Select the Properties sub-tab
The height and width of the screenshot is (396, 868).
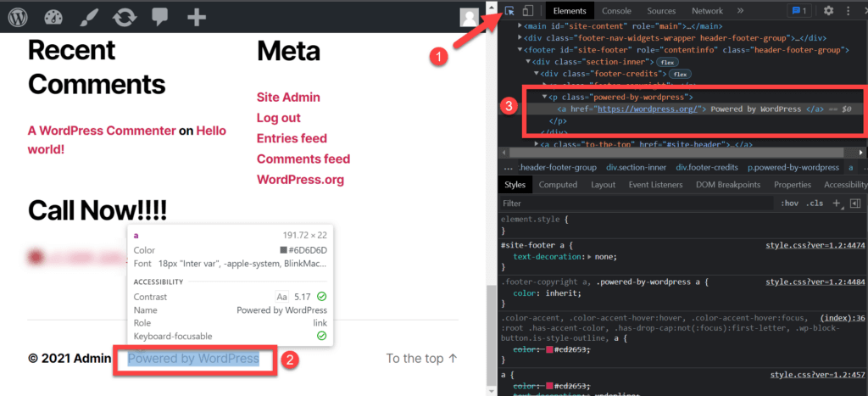tap(793, 184)
